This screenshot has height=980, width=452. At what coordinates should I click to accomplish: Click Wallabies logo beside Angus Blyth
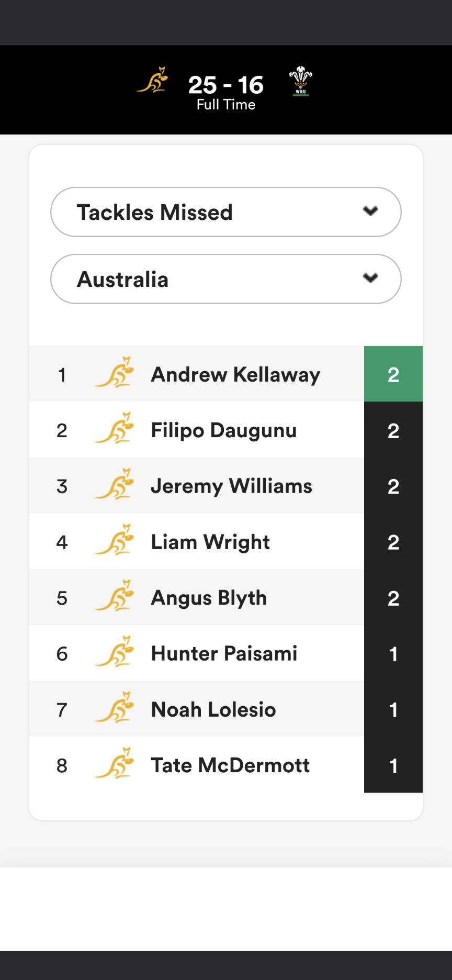[115, 596]
